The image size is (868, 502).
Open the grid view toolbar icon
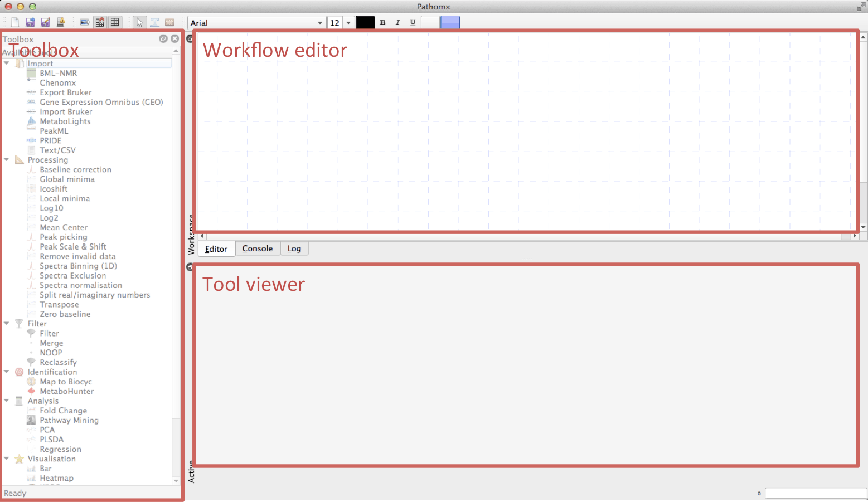coord(115,22)
